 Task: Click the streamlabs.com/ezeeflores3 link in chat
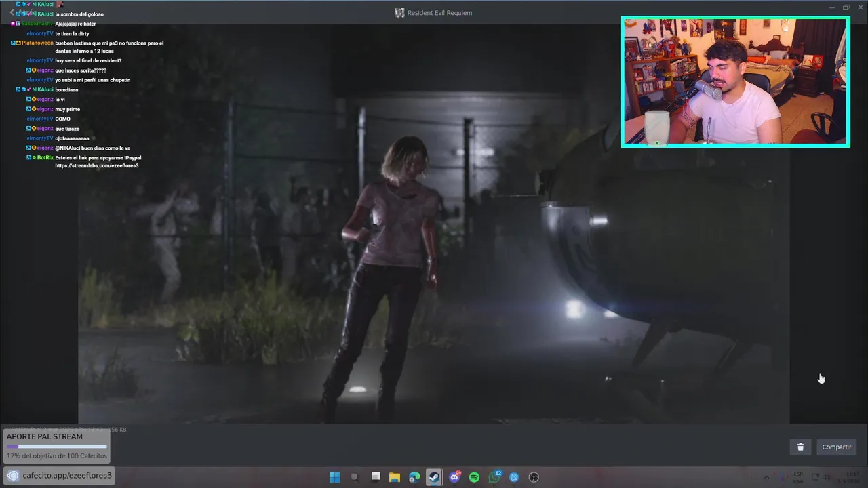[96, 165]
